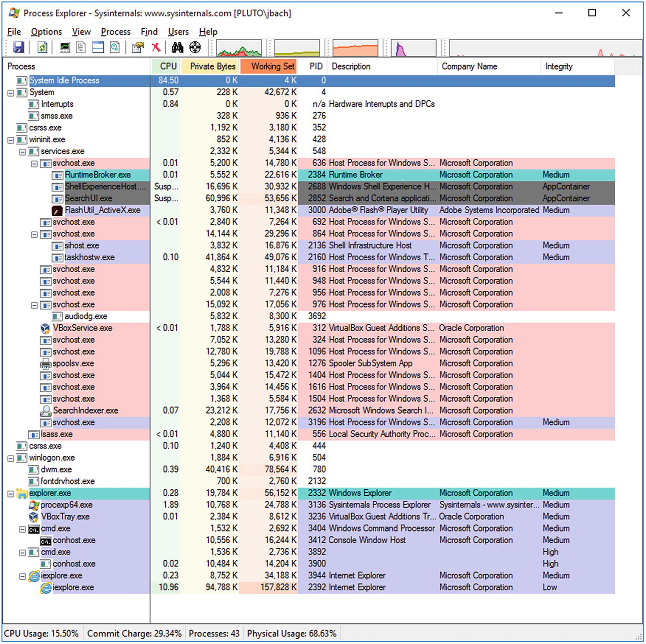Collapse the explorer.exe tree node
This screenshot has height=644, width=646.
click(11, 494)
